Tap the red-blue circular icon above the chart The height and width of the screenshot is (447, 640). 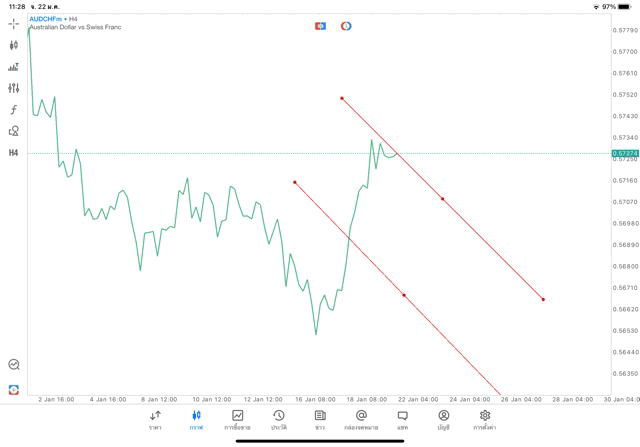[346, 25]
